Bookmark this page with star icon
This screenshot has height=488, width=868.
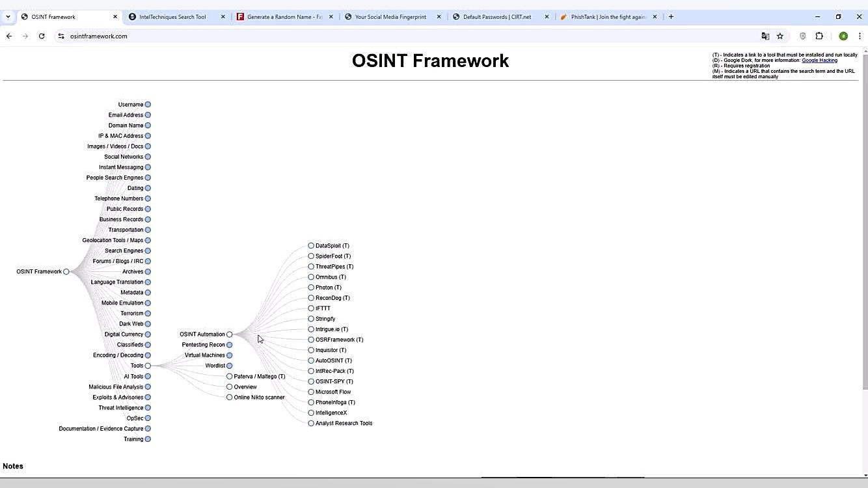point(780,36)
